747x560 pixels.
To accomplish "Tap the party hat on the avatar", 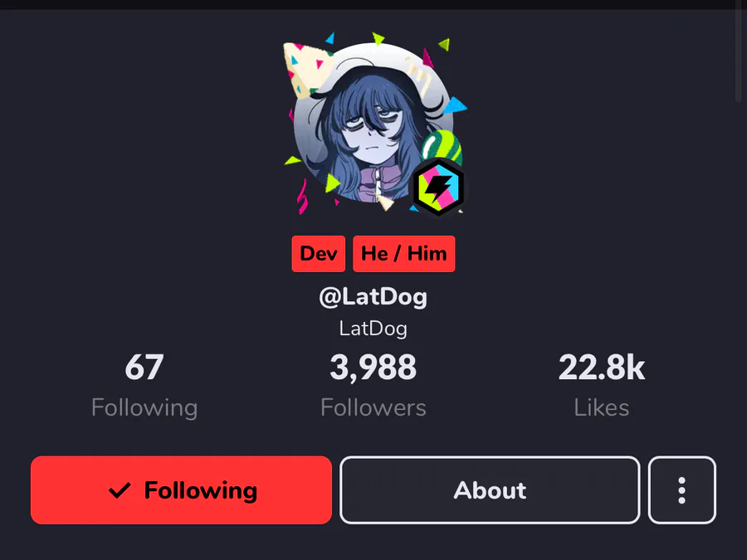I will coord(305,70).
